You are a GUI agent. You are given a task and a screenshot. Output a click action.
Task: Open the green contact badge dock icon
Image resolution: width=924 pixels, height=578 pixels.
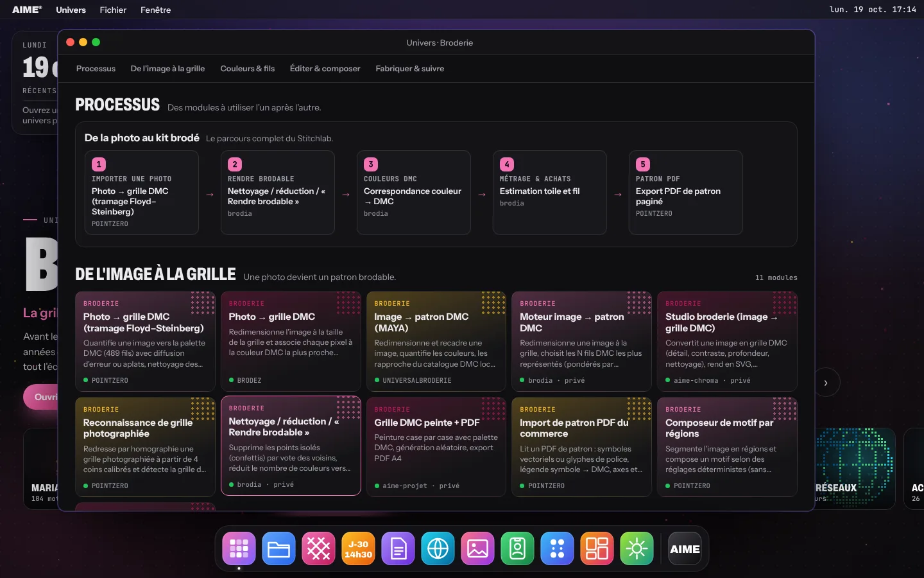pos(517,549)
